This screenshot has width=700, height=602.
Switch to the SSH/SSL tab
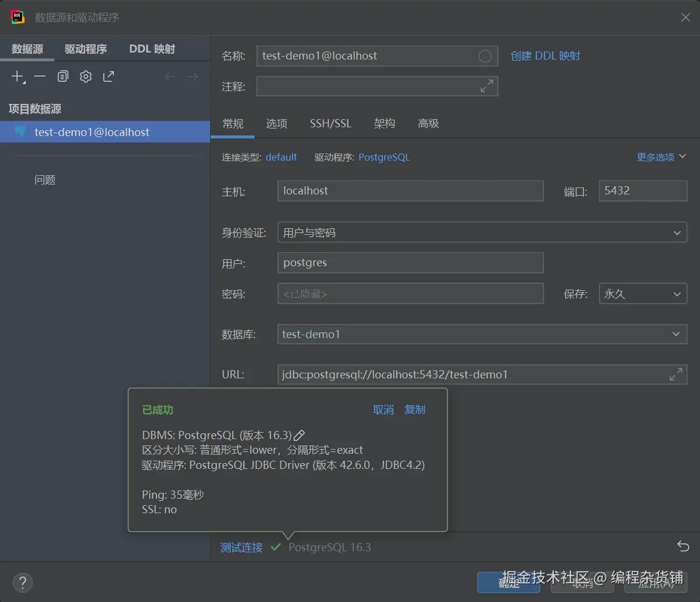[330, 123]
